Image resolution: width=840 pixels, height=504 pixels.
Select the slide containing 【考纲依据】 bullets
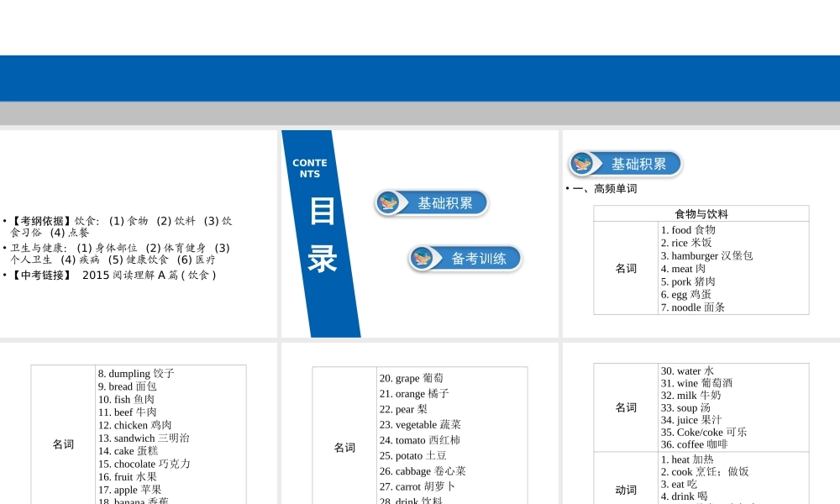tap(139, 234)
